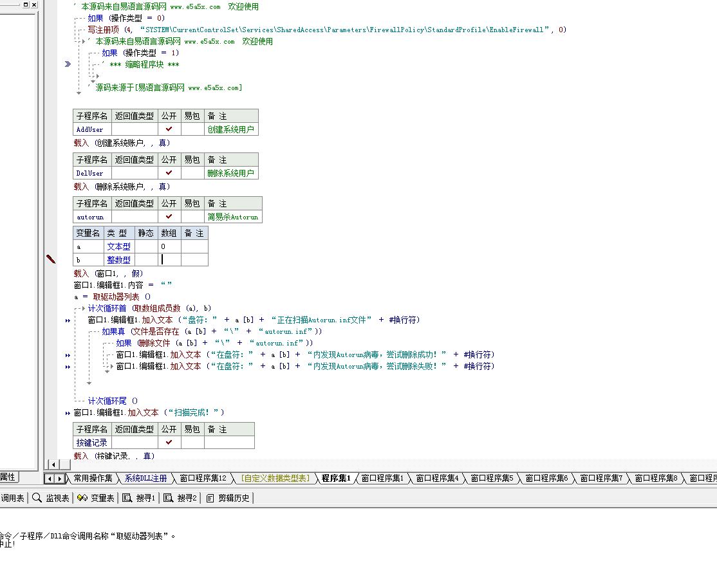Click the restore button of left panel
The height and width of the screenshot is (588, 717).
[26, 4]
